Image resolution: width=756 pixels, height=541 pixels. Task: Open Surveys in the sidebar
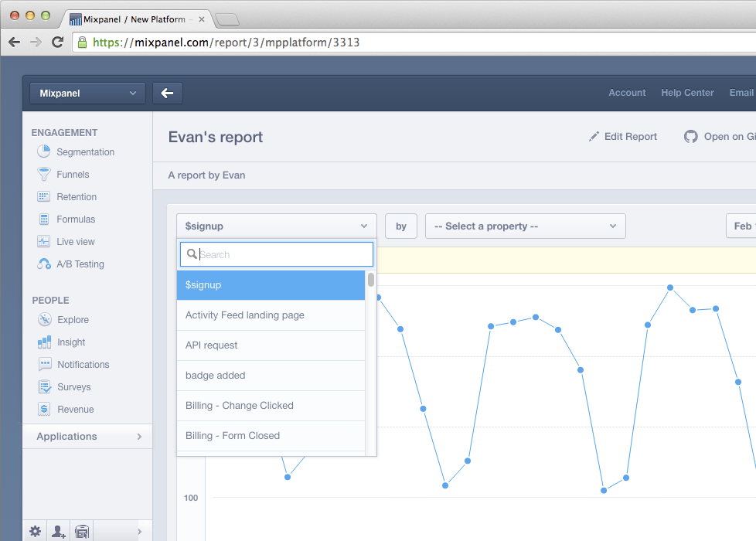click(x=73, y=387)
